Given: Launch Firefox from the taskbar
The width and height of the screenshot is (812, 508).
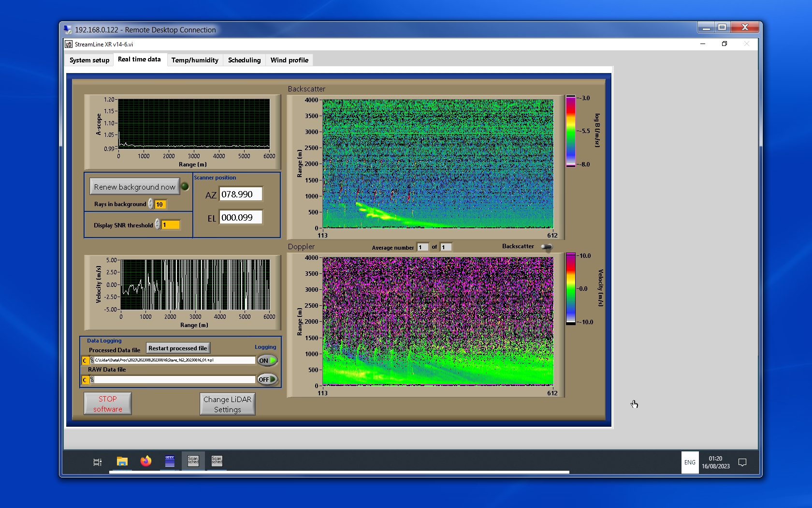Looking at the screenshot, I should coord(145,461).
